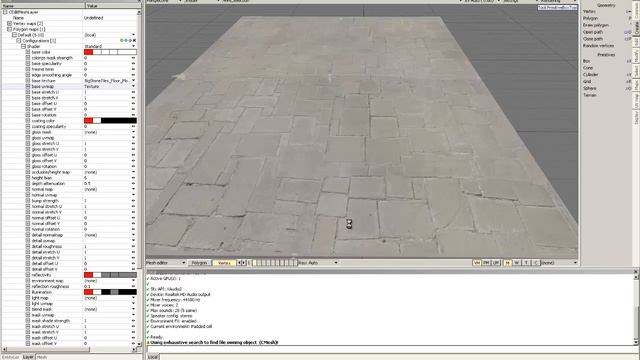Click the property panel horizontal scrollbar
The height and width of the screenshot is (360, 640).
point(69,349)
